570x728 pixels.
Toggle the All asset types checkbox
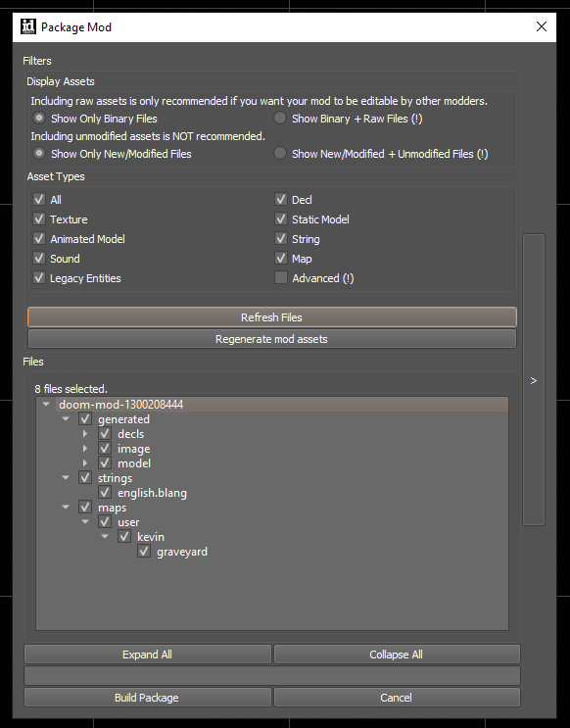[39, 199]
